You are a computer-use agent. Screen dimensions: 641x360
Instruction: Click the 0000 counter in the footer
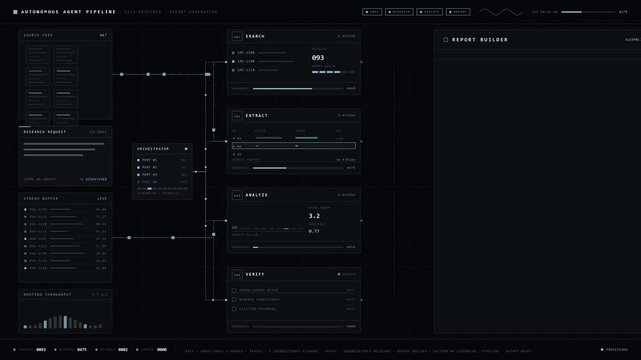click(162, 350)
